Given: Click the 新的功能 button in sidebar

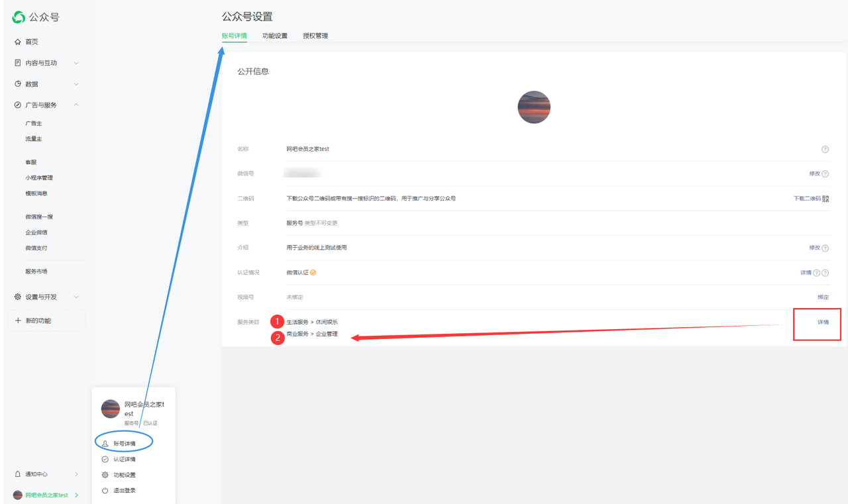Looking at the screenshot, I should (44, 321).
